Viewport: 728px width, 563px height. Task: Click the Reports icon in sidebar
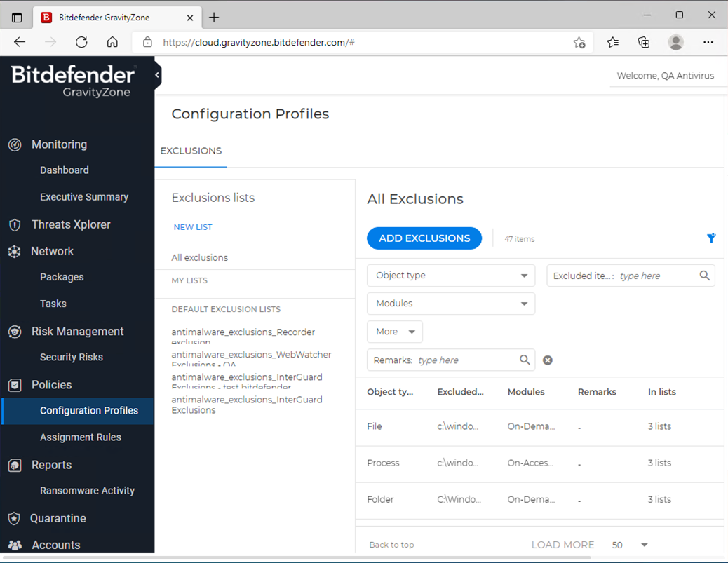pos(15,465)
